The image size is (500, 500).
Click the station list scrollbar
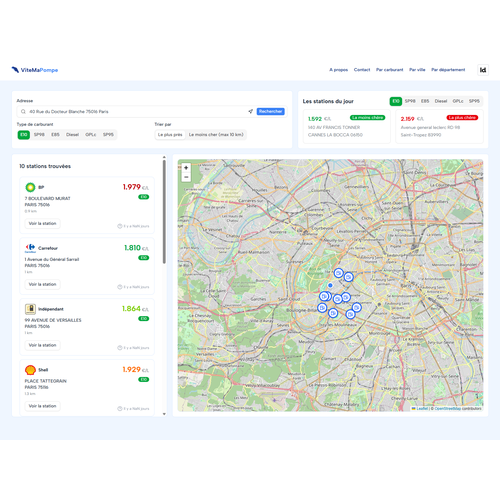164,212
